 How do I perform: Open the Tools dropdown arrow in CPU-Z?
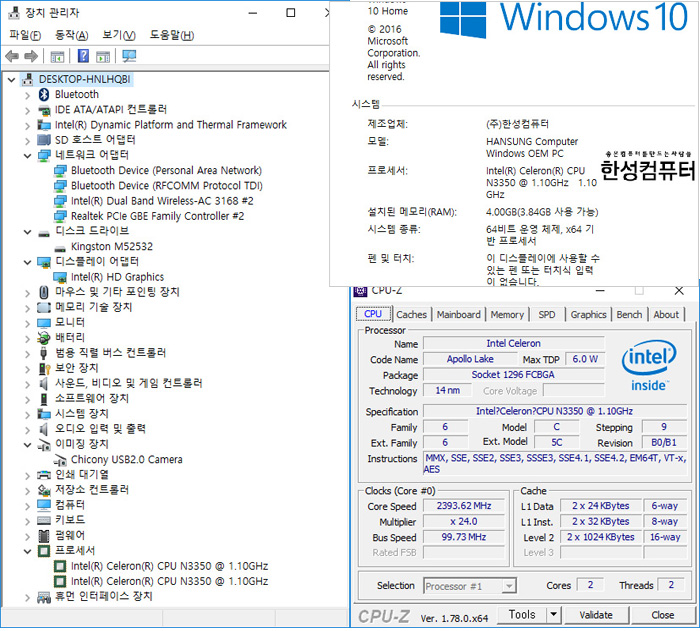553,615
